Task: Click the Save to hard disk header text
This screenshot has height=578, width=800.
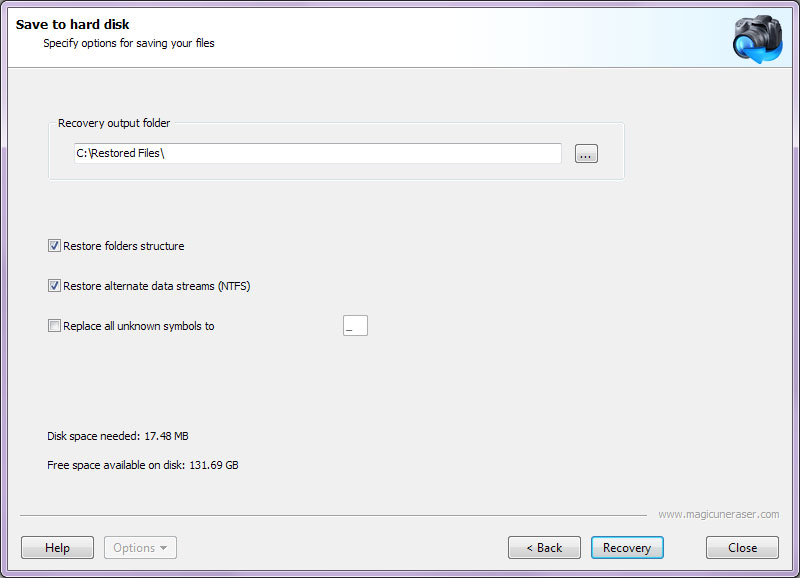Action: [73, 23]
